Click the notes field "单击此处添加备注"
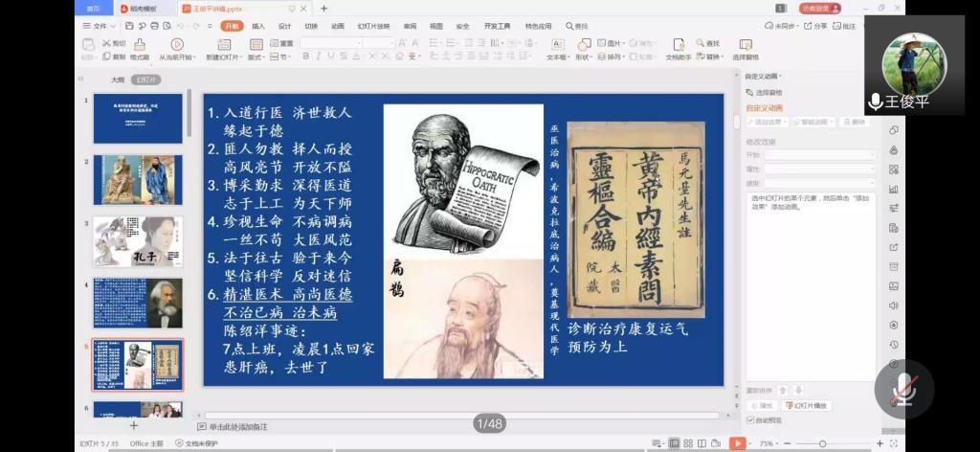 pyautogui.click(x=238, y=427)
